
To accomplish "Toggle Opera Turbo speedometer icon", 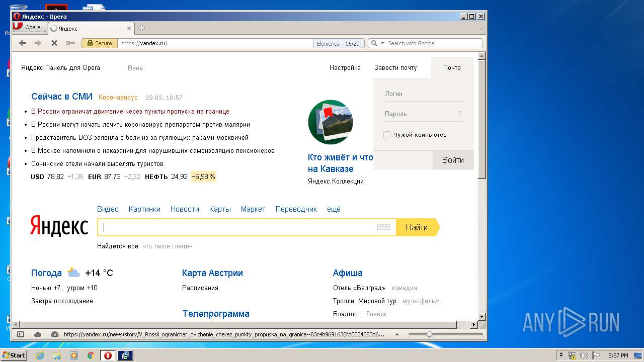I will (x=54, y=334).
